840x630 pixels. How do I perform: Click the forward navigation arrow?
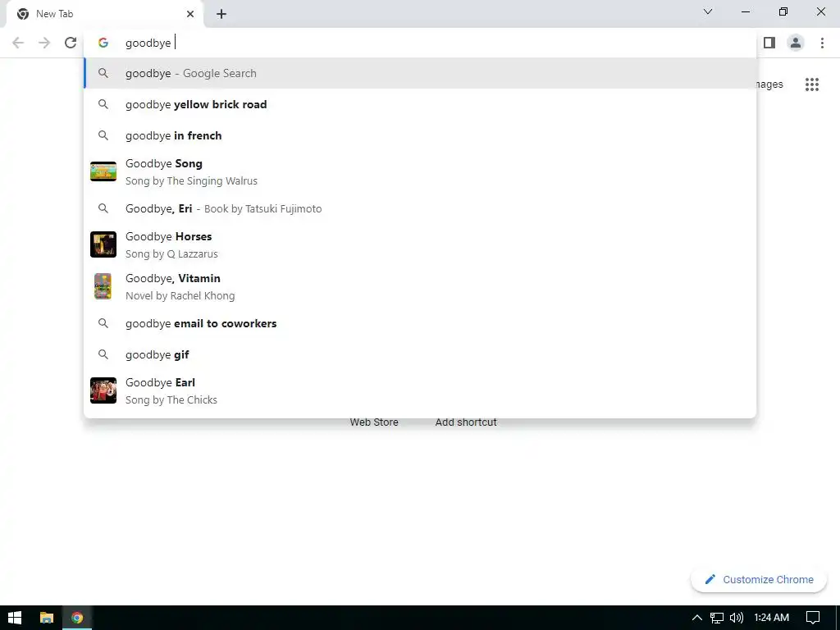44,43
